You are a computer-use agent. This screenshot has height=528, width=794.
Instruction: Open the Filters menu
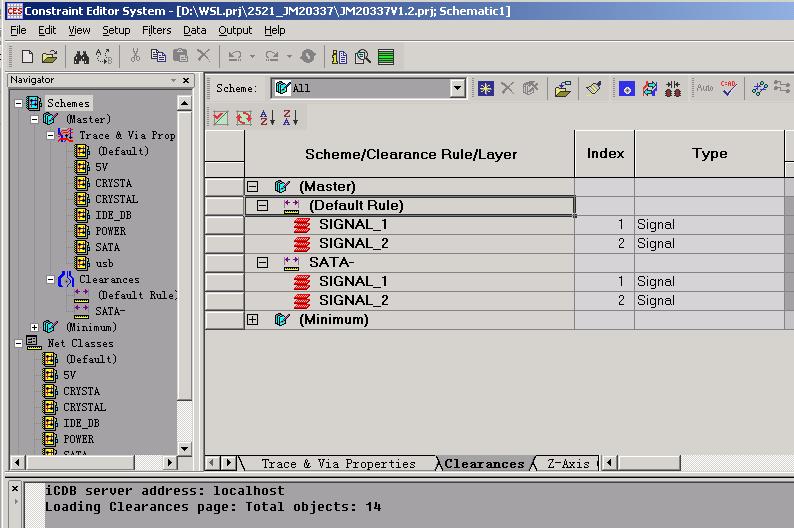click(x=156, y=30)
